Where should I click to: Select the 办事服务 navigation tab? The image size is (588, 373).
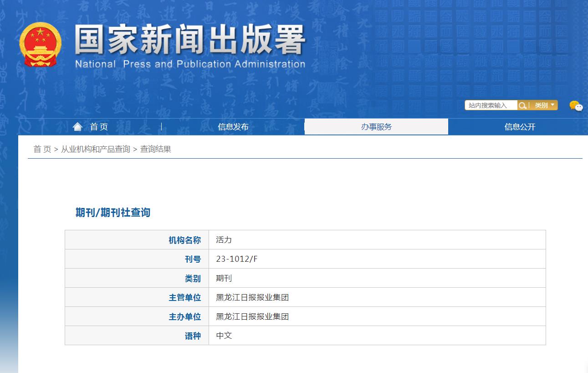click(x=376, y=127)
